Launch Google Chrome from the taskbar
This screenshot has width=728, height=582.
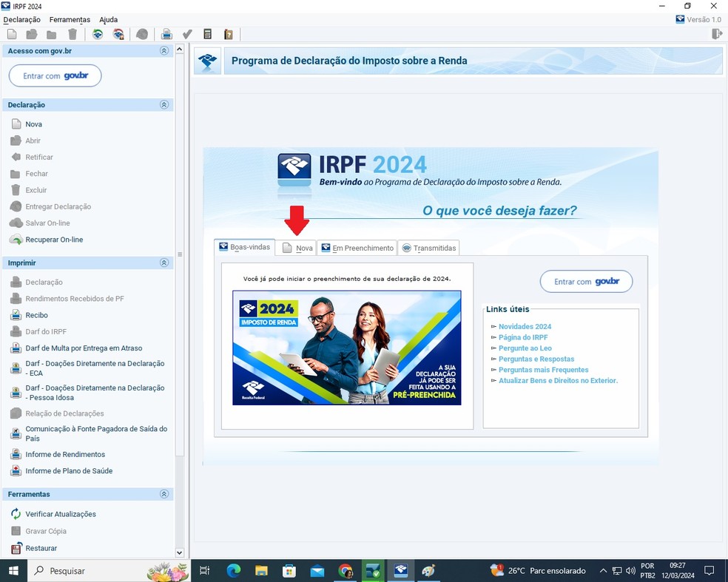point(345,570)
